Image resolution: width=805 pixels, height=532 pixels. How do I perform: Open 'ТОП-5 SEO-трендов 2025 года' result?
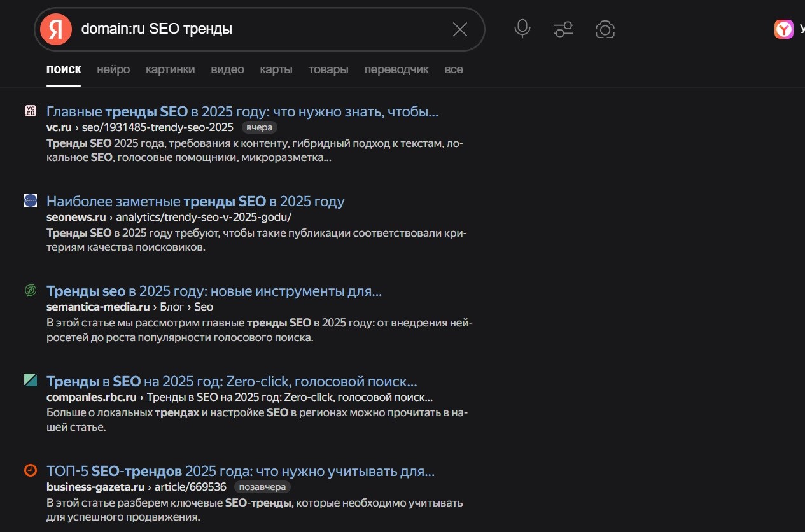pyautogui.click(x=241, y=472)
